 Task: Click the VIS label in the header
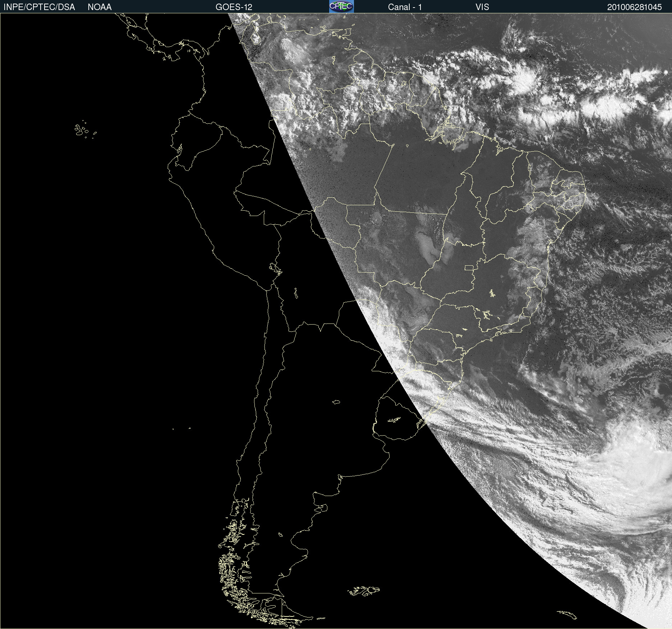(x=482, y=7)
